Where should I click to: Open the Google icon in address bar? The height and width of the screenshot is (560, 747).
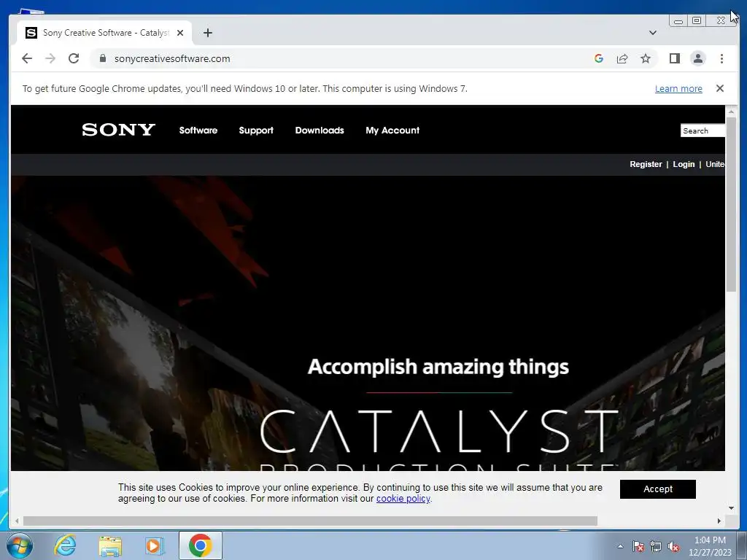tap(599, 58)
